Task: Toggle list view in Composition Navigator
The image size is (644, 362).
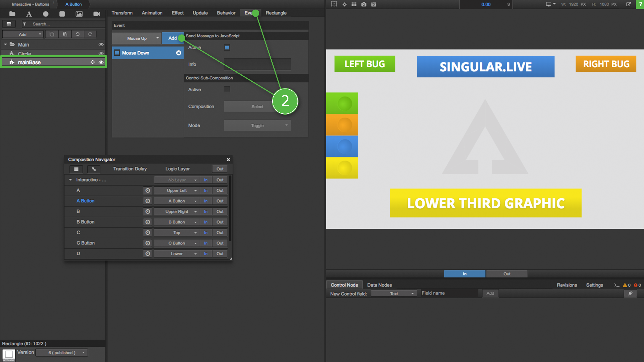Action: (x=76, y=169)
